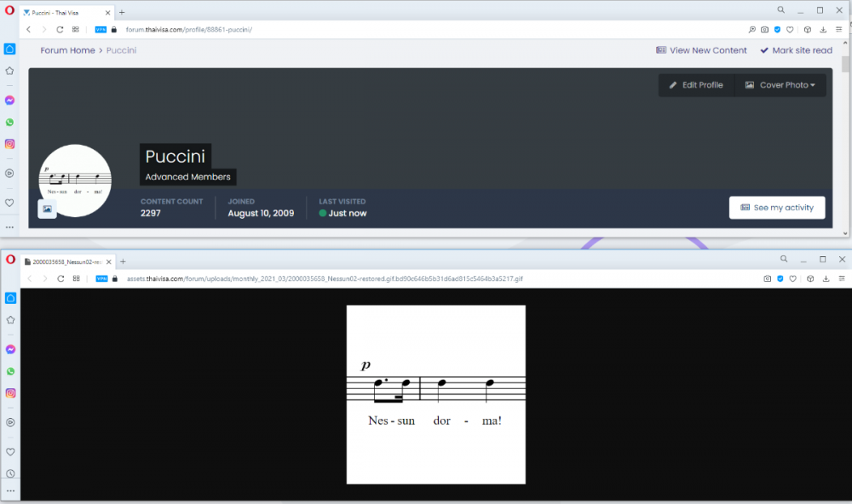This screenshot has height=504, width=852.
Task: Open more options dots in top window sidebar
Action: coord(9,227)
